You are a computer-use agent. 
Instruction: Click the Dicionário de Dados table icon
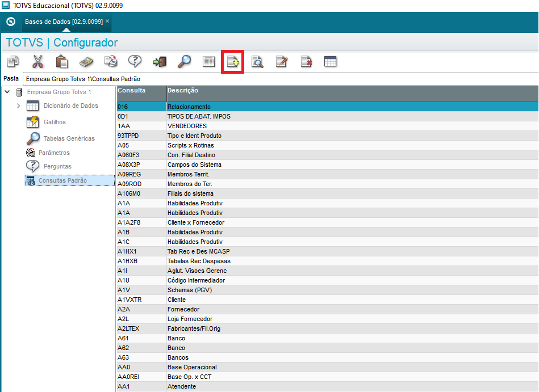[x=32, y=106]
